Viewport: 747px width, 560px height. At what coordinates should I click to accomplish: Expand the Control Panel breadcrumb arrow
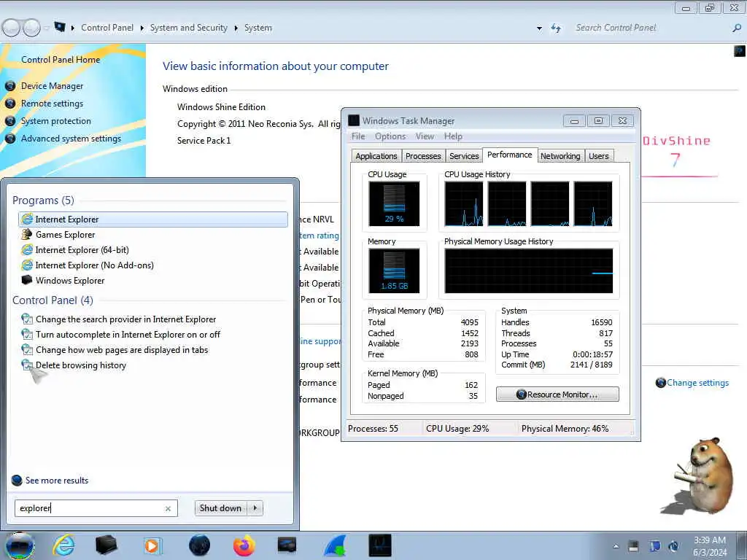tap(142, 28)
